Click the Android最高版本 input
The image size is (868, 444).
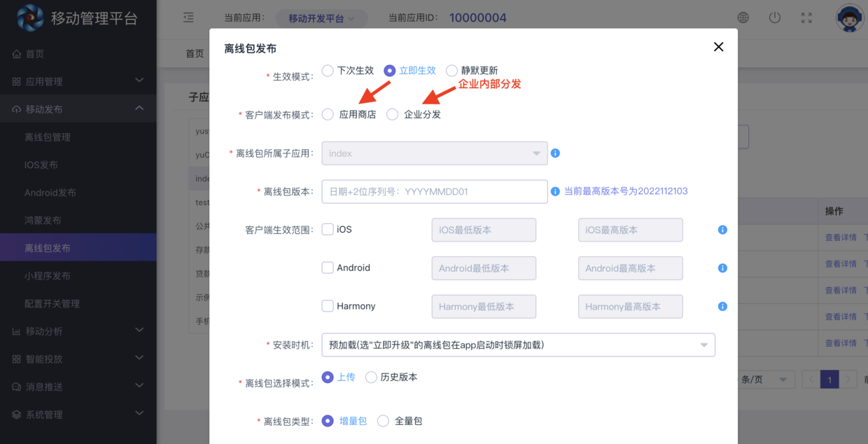coord(630,268)
